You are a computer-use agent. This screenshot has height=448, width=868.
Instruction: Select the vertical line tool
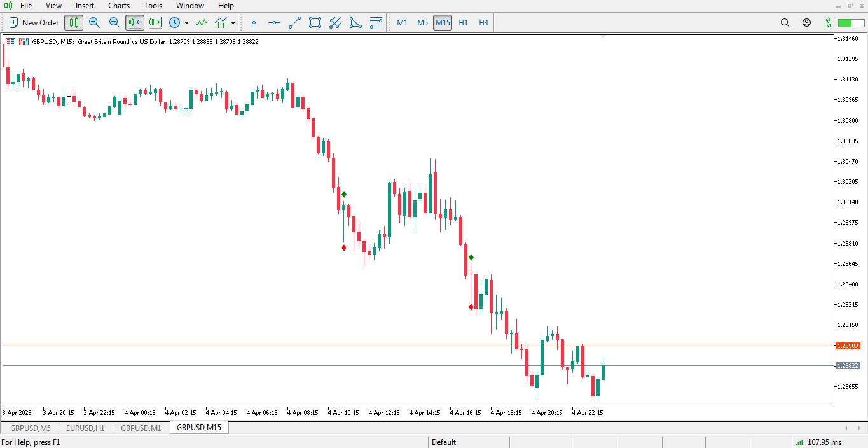(254, 23)
